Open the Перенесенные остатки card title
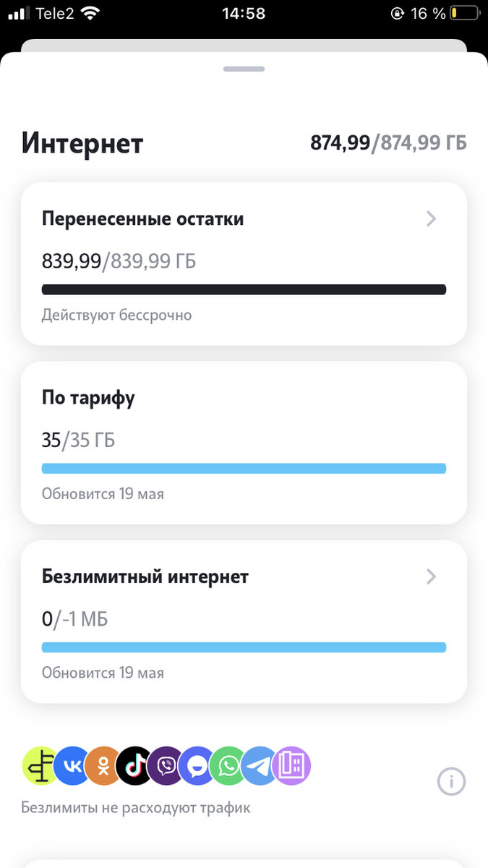Viewport: 488px width, 868px height. (x=142, y=219)
